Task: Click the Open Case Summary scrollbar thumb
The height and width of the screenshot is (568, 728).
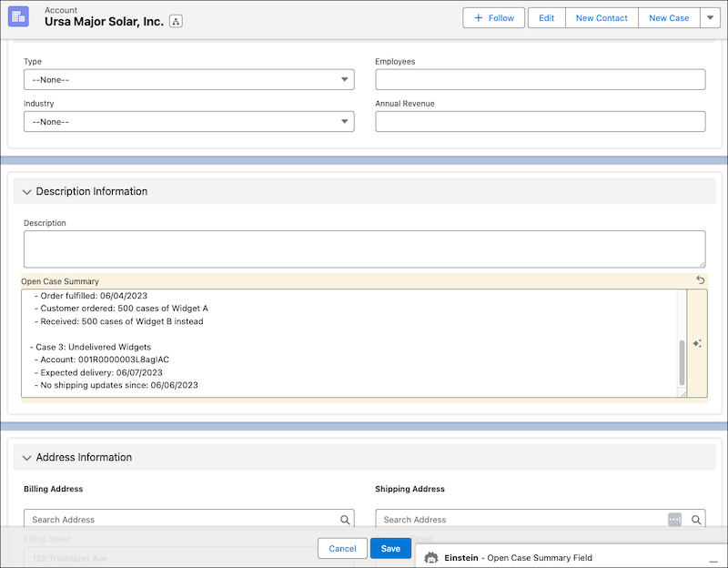Action: click(682, 362)
